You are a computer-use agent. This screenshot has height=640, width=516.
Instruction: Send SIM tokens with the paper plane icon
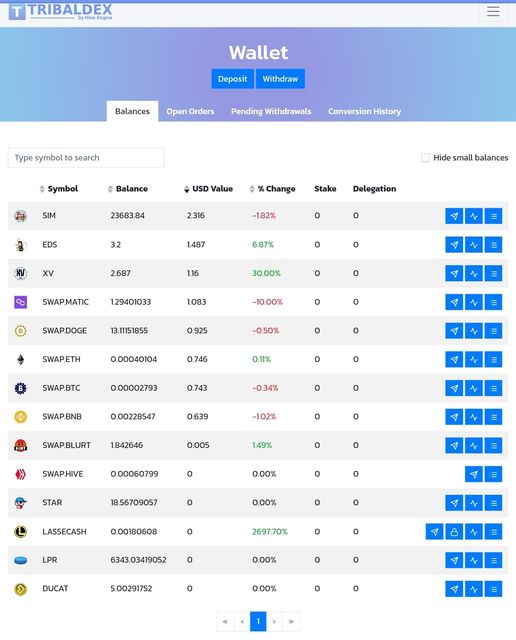tap(454, 216)
